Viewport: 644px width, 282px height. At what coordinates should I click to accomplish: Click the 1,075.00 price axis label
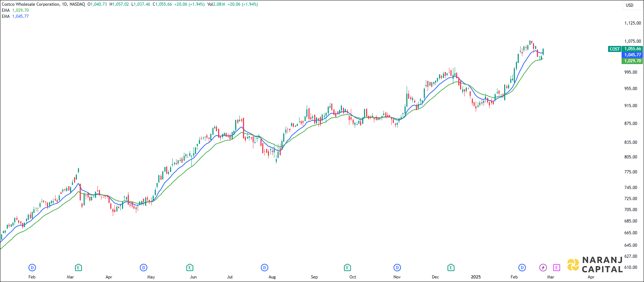633,41
